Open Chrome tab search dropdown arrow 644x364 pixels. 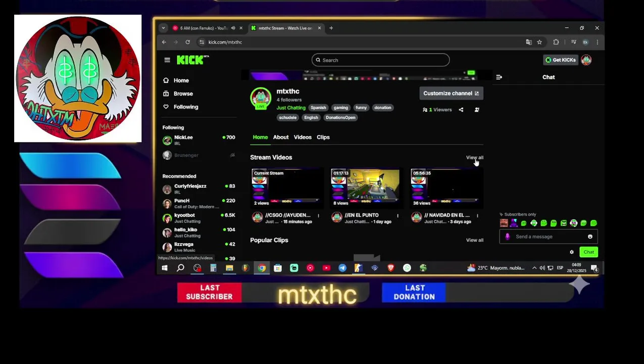(x=163, y=28)
